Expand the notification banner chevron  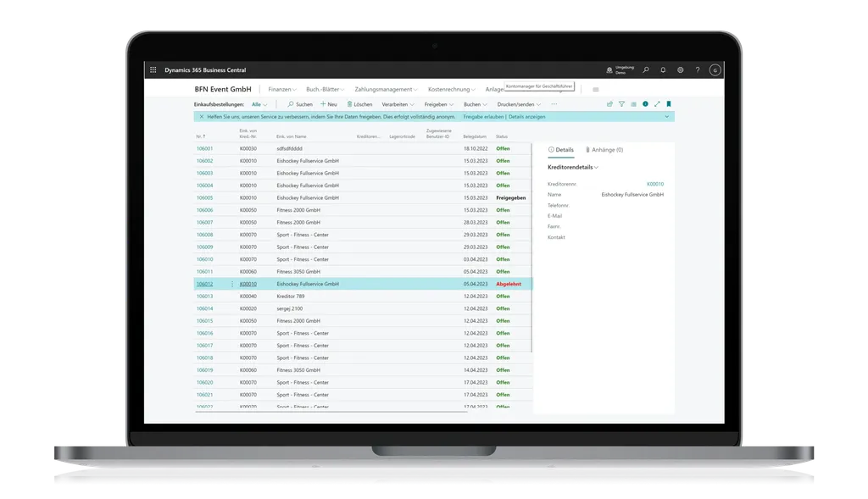666,117
